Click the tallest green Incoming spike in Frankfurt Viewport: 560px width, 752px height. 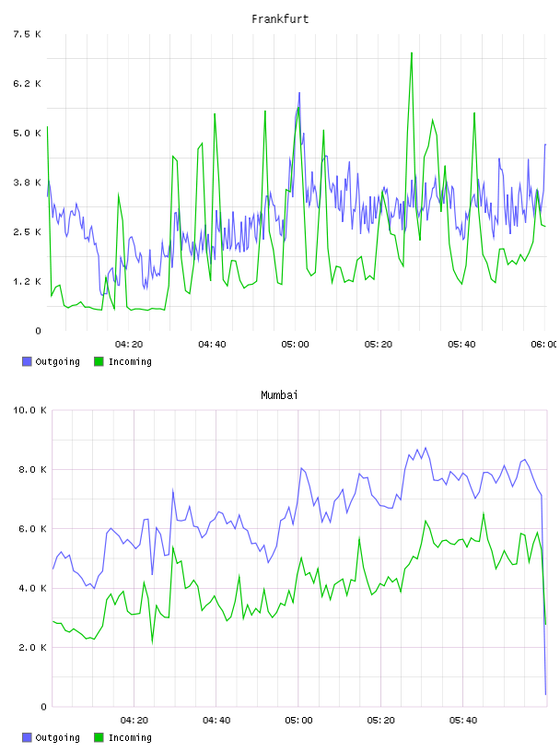pyautogui.click(x=412, y=54)
